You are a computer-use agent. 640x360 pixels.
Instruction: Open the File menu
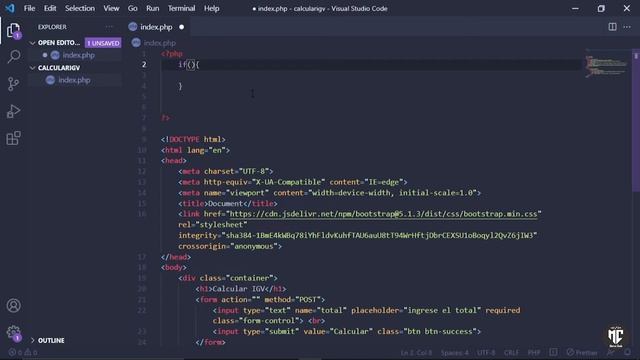pos(29,8)
